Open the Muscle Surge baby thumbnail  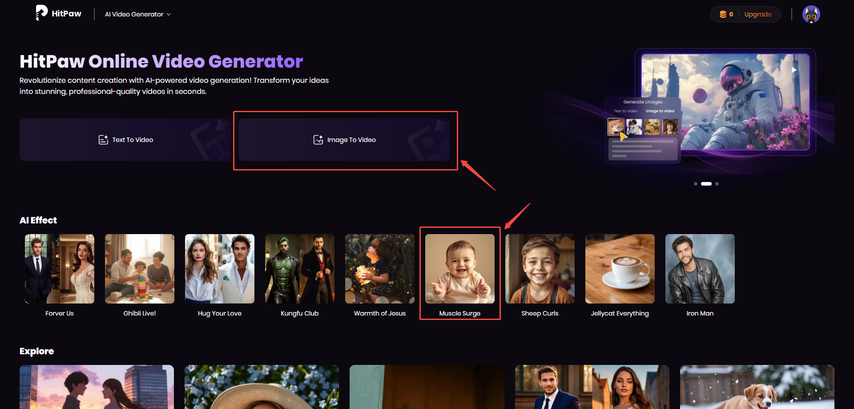(460, 268)
